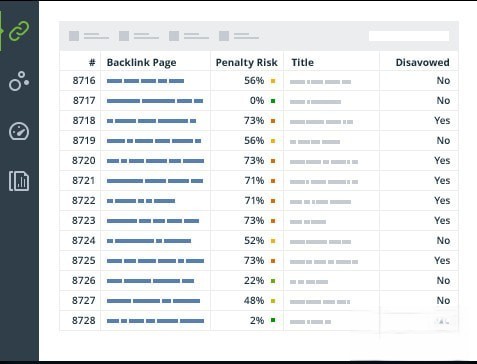Click yellow risk indicator in row 8716
Viewport: 477px width, 364px height.
[x=273, y=81]
